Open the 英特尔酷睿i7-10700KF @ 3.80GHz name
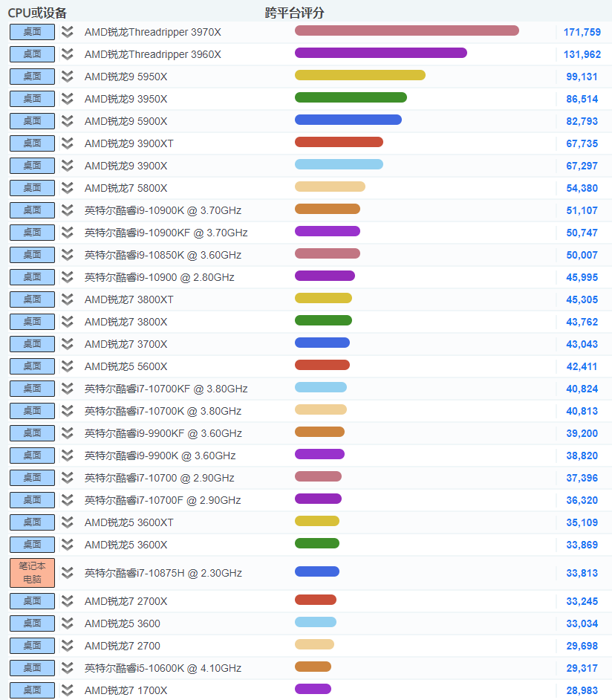This screenshot has height=700, width=612. click(x=166, y=389)
